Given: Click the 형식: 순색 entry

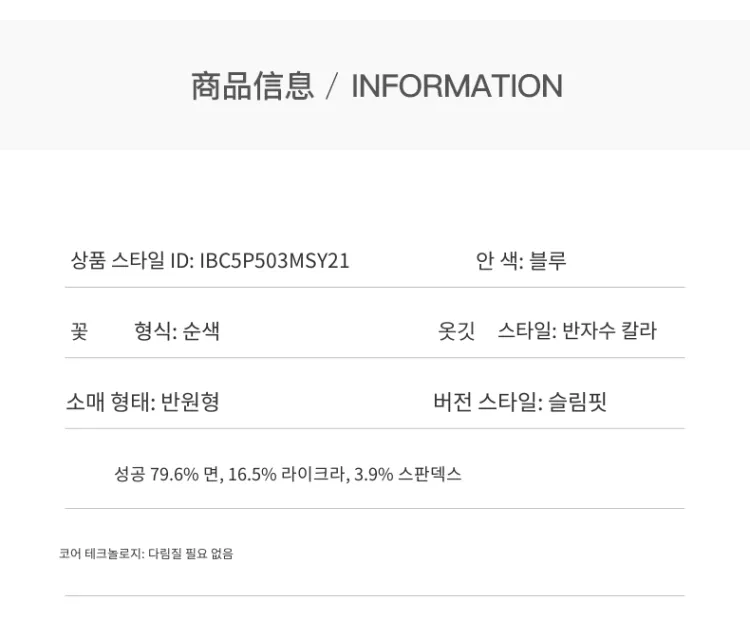Looking at the screenshot, I should (177, 332).
